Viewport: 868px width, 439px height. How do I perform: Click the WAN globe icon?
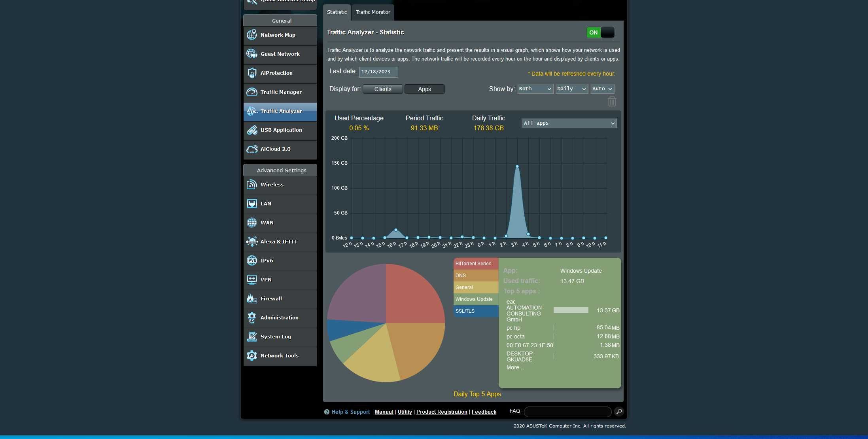tap(252, 222)
